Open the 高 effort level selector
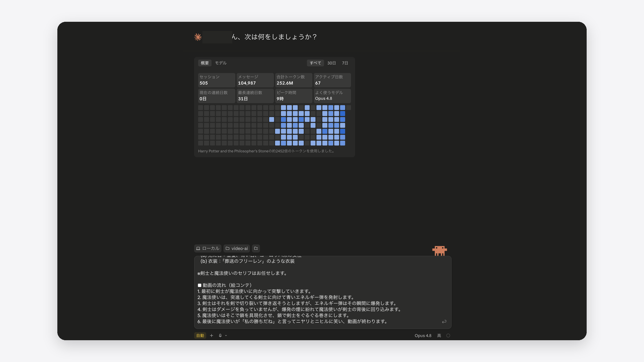The width and height of the screenshot is (644, 362). pos(439,336)
